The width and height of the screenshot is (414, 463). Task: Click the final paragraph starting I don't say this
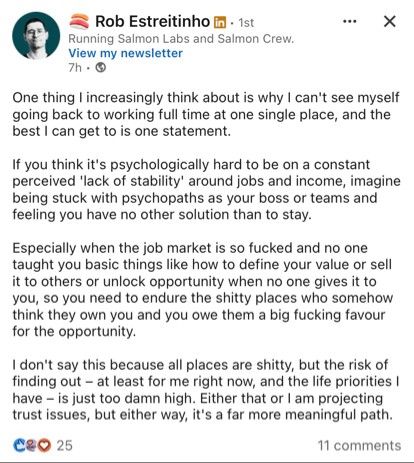tap(206, 390)
